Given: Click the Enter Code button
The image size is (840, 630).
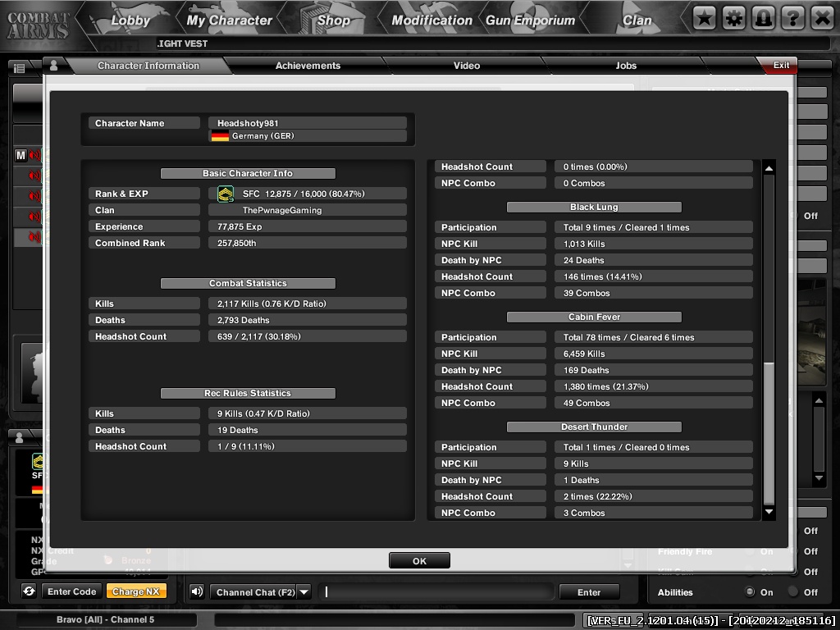Looking at the screenshot, I should click(x=72, y=591).
